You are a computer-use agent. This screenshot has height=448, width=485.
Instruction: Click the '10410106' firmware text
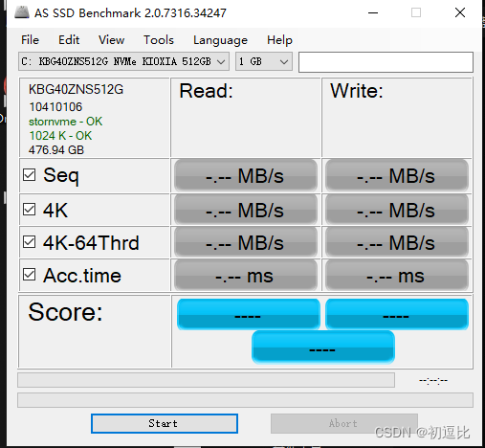coord(55,107)
